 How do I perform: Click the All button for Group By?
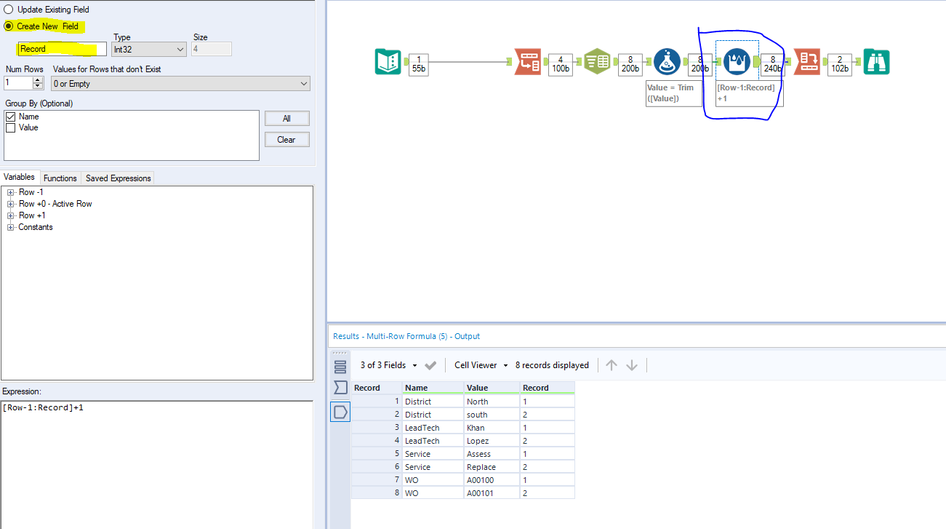click(287, 118)
